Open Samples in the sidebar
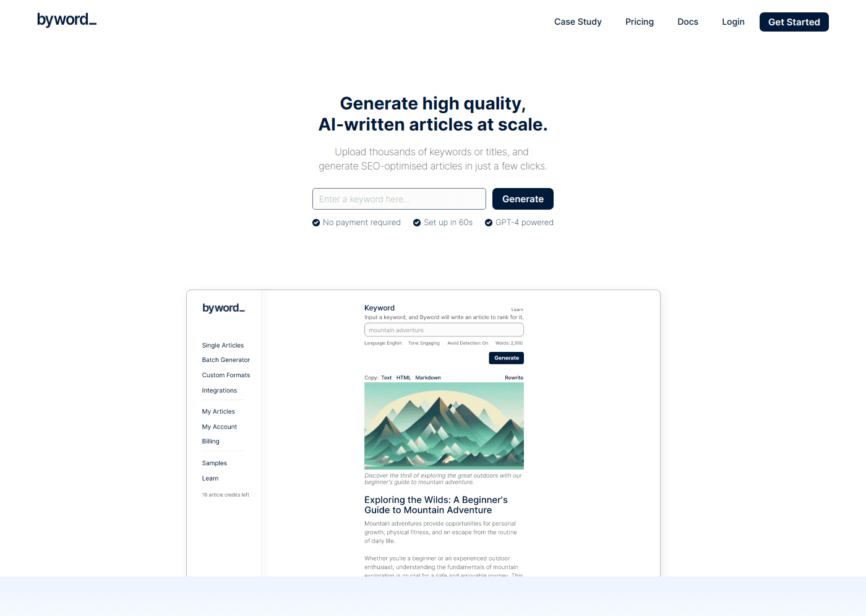866x616 pixels. click(215, 463)
